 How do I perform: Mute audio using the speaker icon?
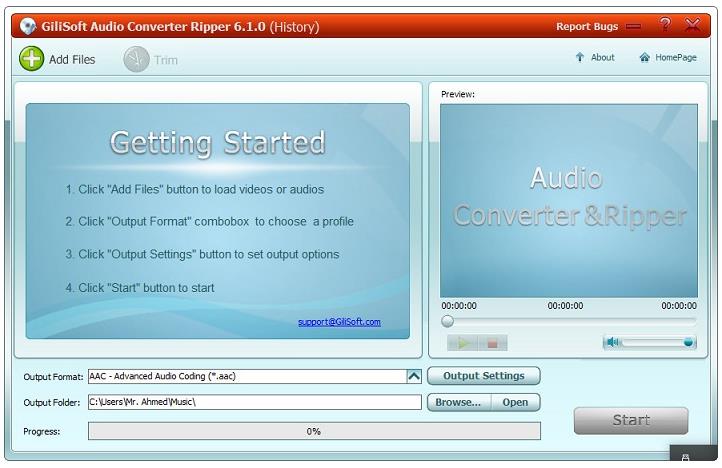pyautogui.click(x=614, y=342)
